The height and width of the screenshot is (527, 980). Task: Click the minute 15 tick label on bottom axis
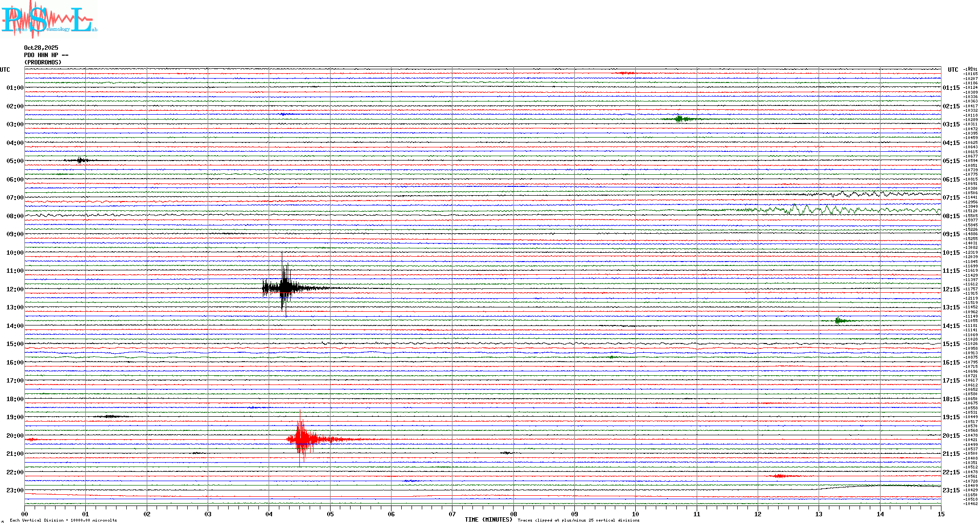pos(941,514)
